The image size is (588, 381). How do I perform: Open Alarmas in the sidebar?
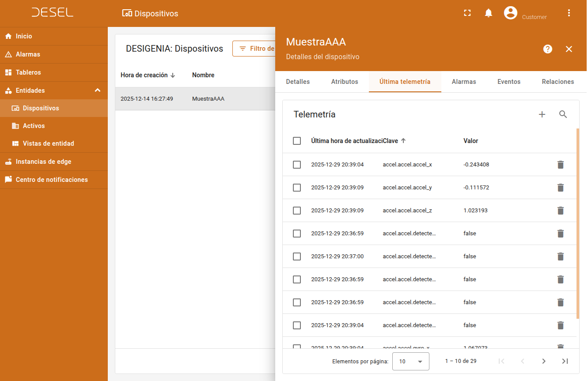click(x=28, y=54)
